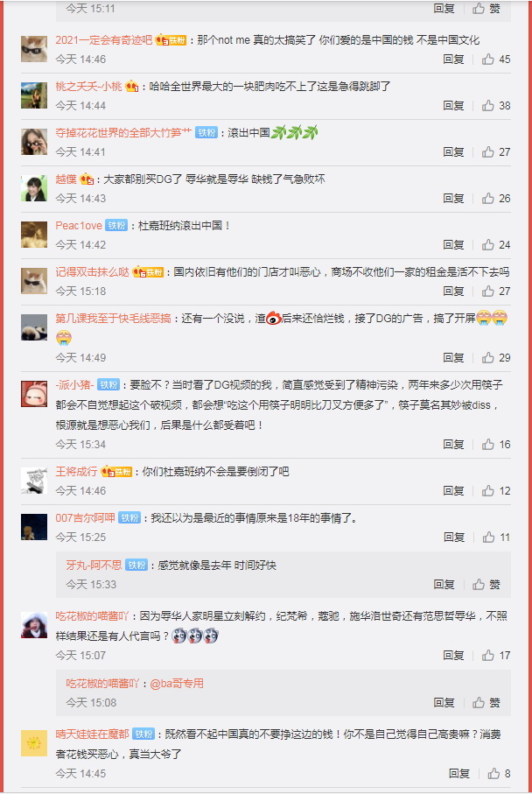Like 王将成行's comment
This screenshot has width=532, height=794.
click(495, 491)
